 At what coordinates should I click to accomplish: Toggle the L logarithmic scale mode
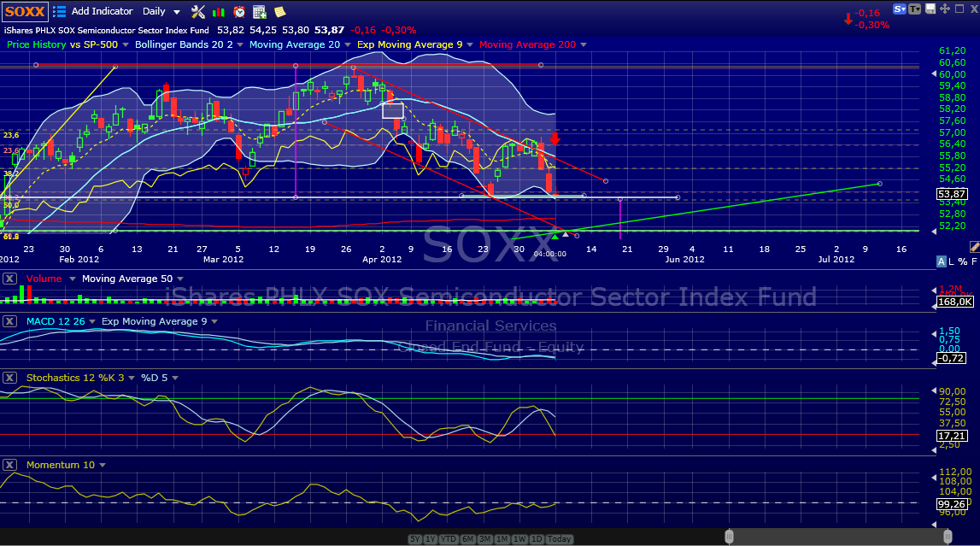click(952, 261)
